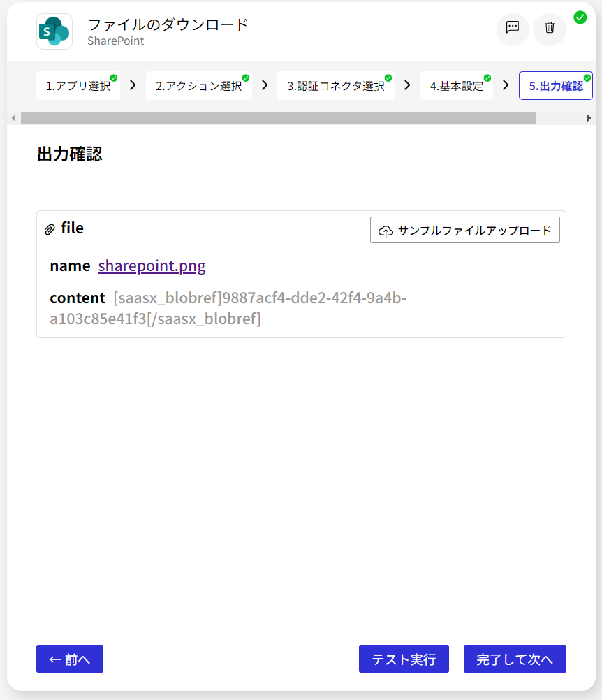Click chevron after 2.アクション選択

(265, 85)
